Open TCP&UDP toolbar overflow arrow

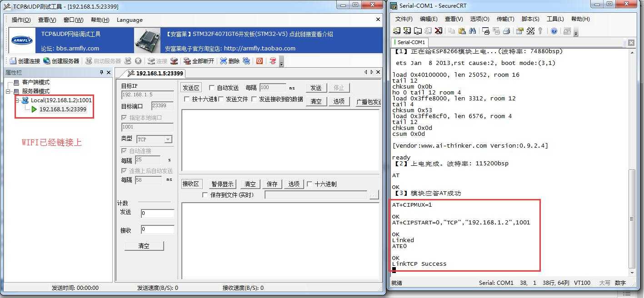pyautogui.click(x=281, y=62)
